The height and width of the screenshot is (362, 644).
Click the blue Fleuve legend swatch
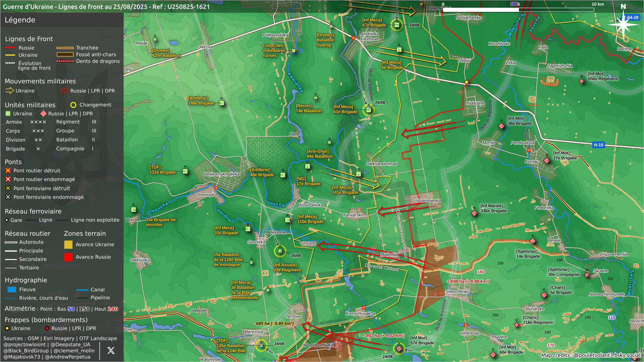click(12, 290)
